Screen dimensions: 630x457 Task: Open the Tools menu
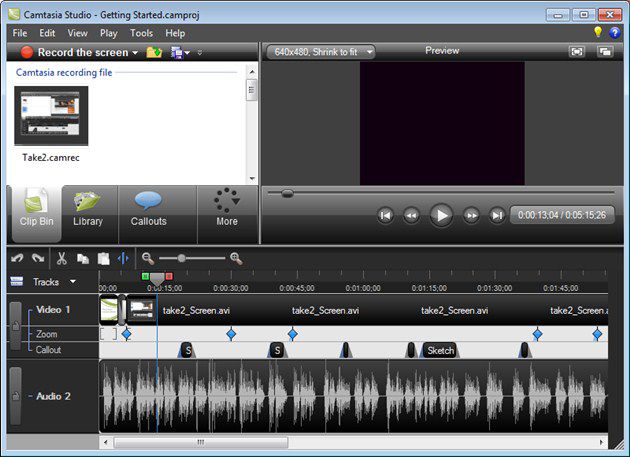(x=141, y=33)
